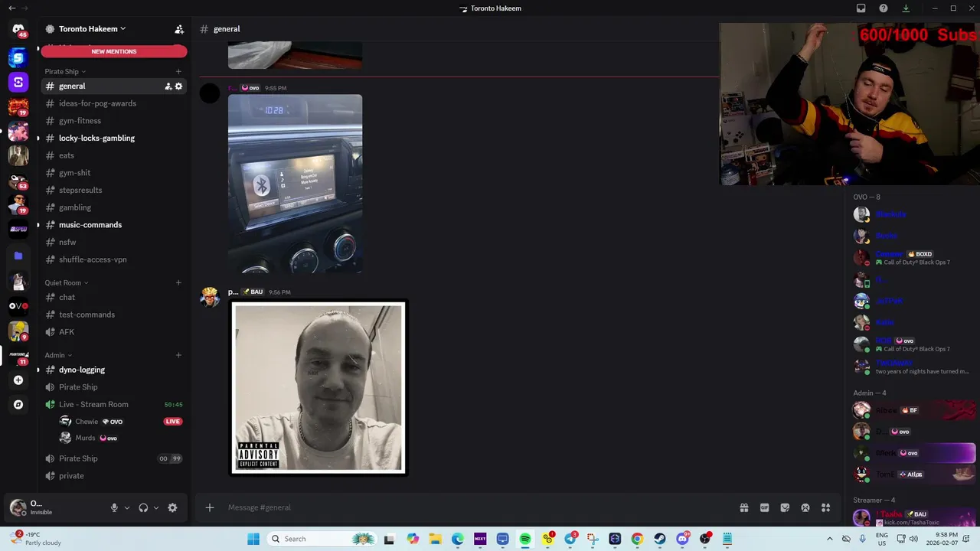The height and width of the screenshot is (551, 980).
Task: Open the Parental Advisory album photo
Action: tap(318, 387)
